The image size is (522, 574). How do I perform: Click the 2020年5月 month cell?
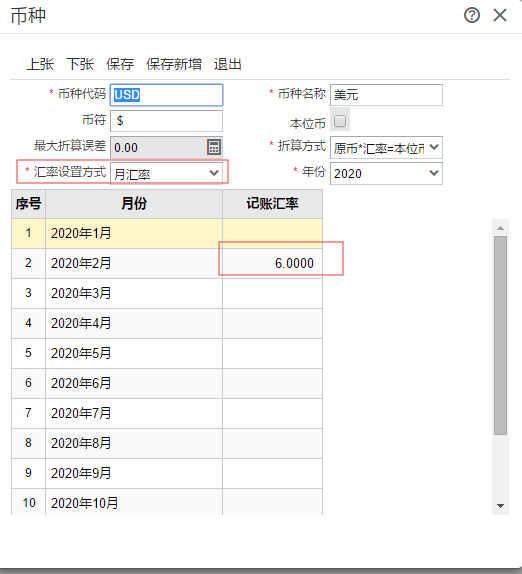point(134,354)
